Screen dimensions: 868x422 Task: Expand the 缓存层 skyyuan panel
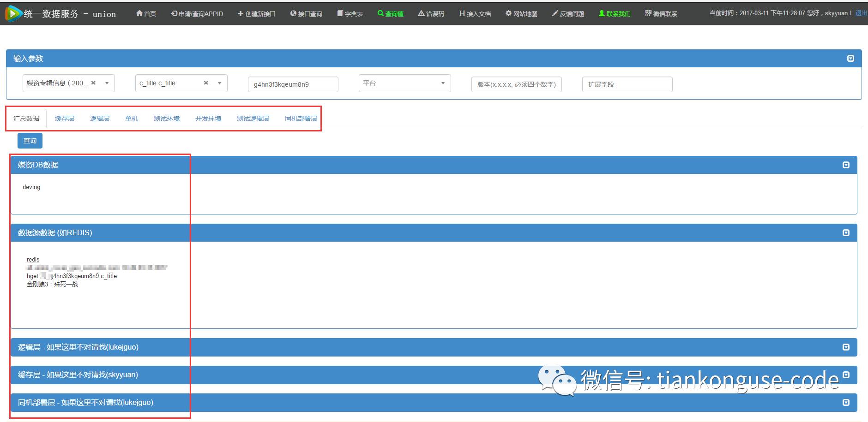tap(846, 375)
